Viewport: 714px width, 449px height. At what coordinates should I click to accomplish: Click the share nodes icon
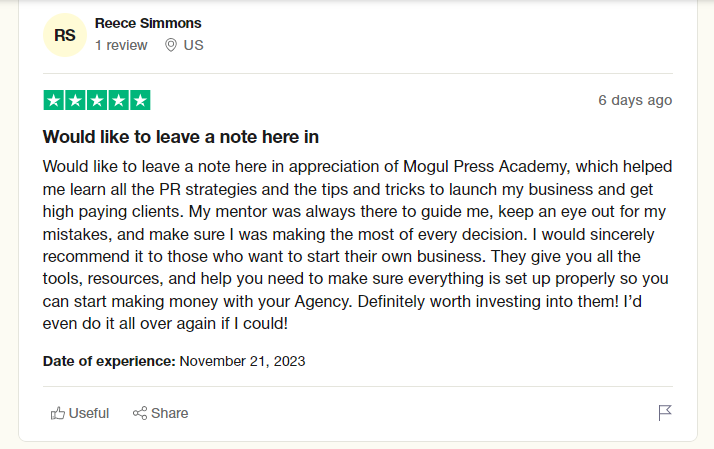click(140, 413)
